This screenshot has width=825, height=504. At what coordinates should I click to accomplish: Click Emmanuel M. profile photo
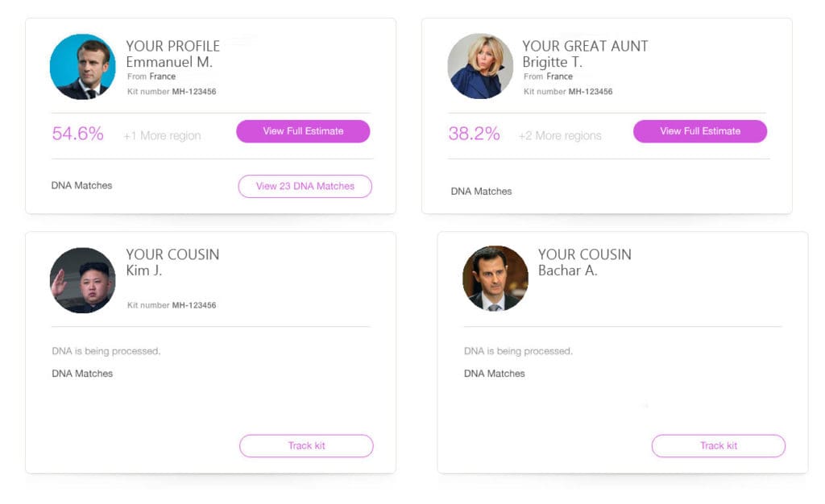point(83,67)
